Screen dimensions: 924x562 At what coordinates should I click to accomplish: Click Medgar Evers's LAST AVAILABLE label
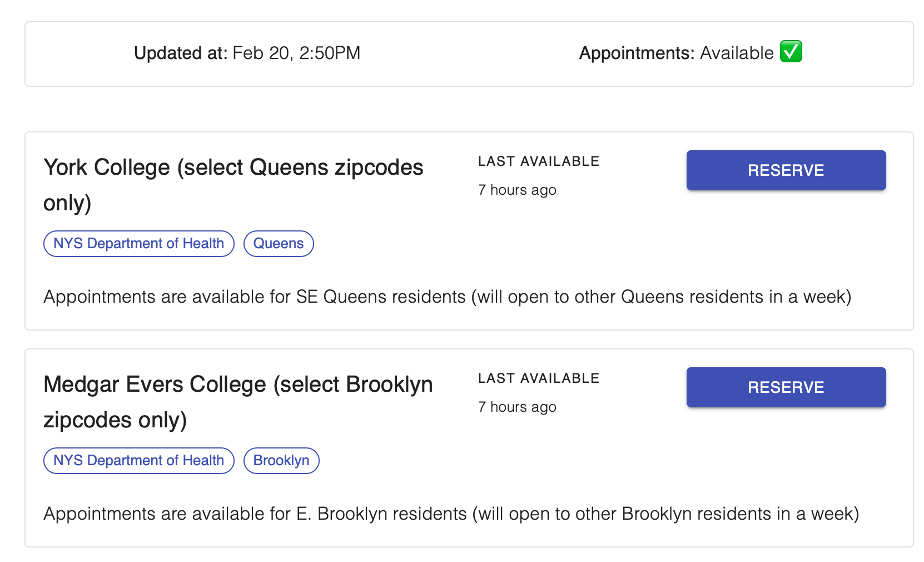point(539,378)
